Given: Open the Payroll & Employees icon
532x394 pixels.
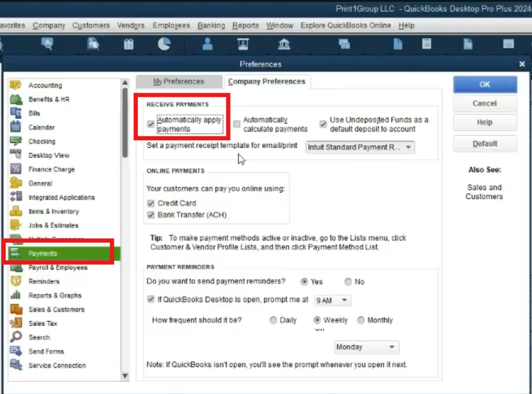Looking at the screenshot, I should point(16,267).
